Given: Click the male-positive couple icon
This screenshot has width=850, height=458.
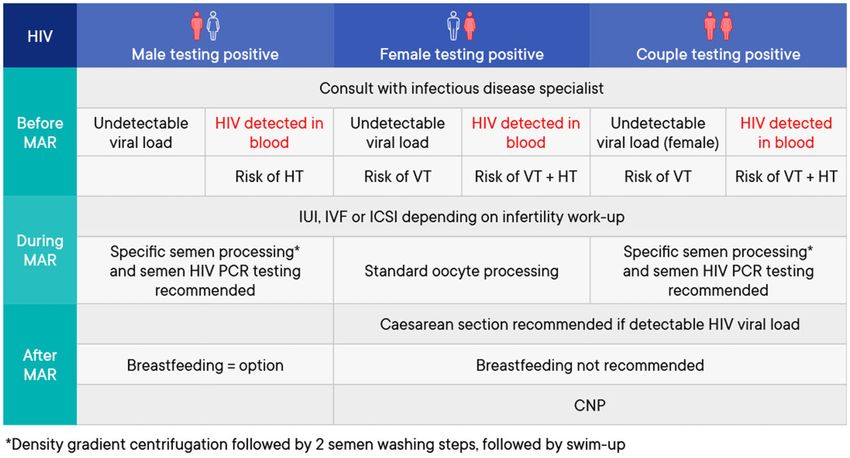Looking at the screenshot, I should pos(205,25).
